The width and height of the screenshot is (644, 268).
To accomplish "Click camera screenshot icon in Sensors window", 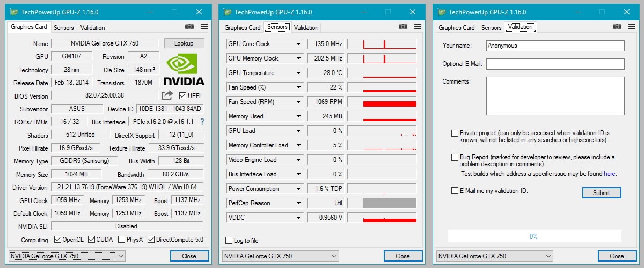I will tap(403, 27).
